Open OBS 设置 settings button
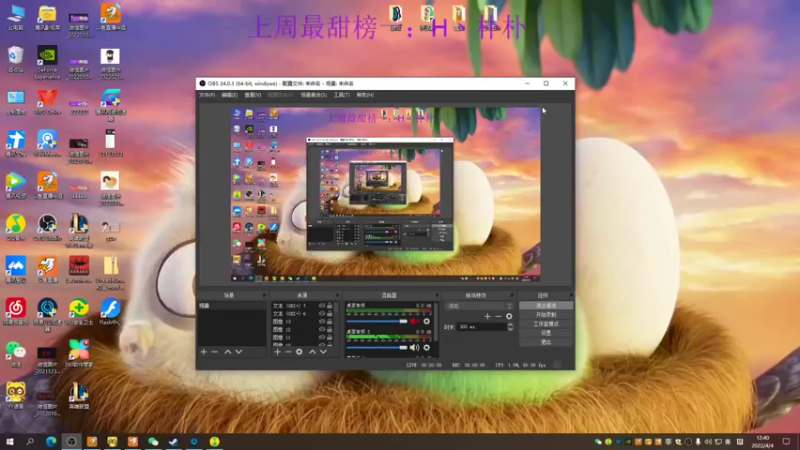 [546, 333]
